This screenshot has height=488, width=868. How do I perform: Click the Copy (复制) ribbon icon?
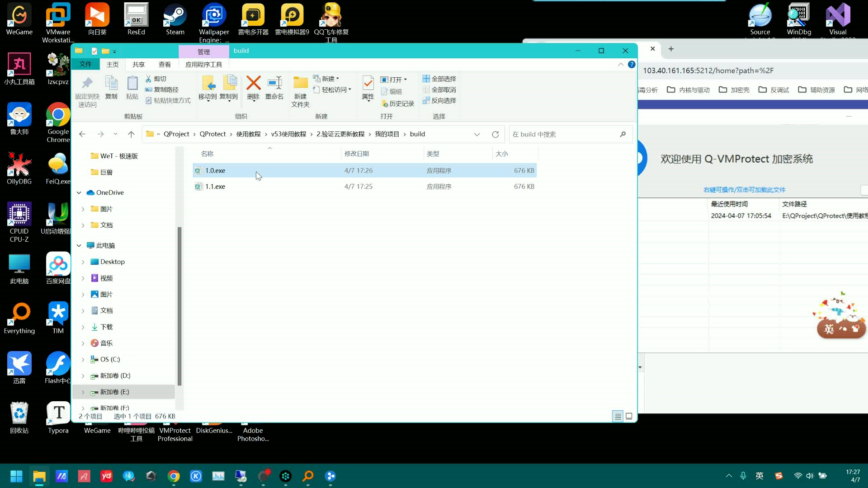pos(111,88)
